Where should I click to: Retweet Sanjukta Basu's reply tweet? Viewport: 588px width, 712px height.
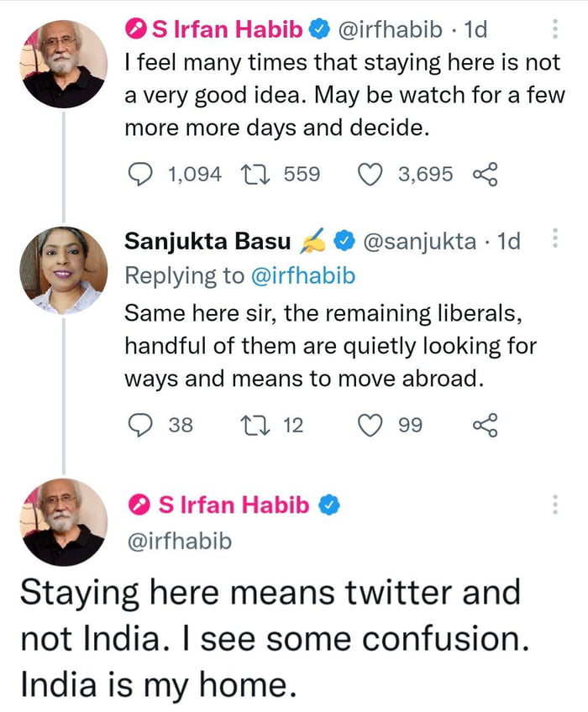(x=255, y=426)
